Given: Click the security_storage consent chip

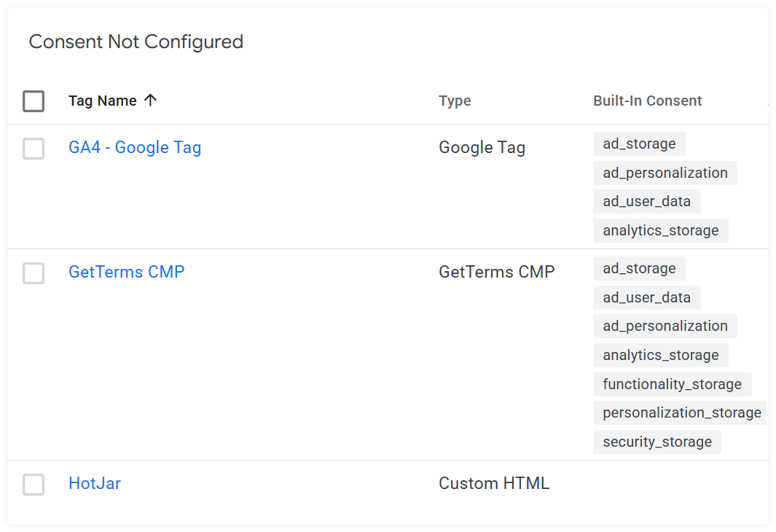Looking at the screenshot, I should pos(657,442).
